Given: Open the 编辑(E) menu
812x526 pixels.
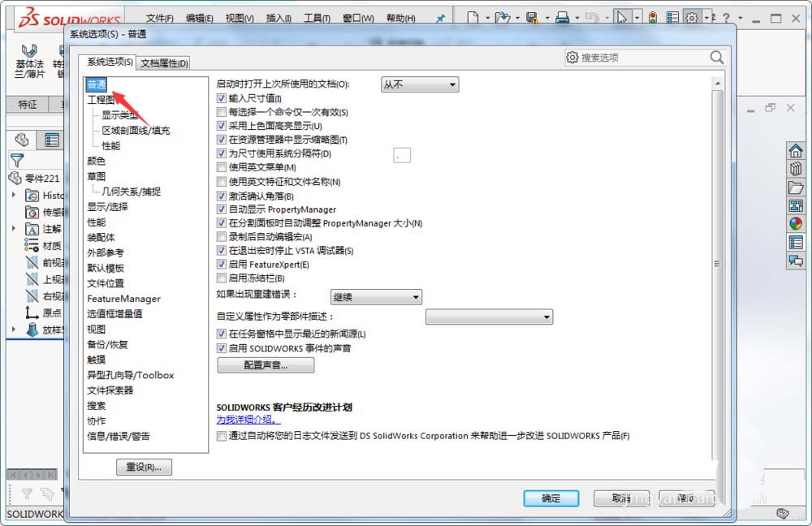Looking at the screenshot, I should (200, 18).
